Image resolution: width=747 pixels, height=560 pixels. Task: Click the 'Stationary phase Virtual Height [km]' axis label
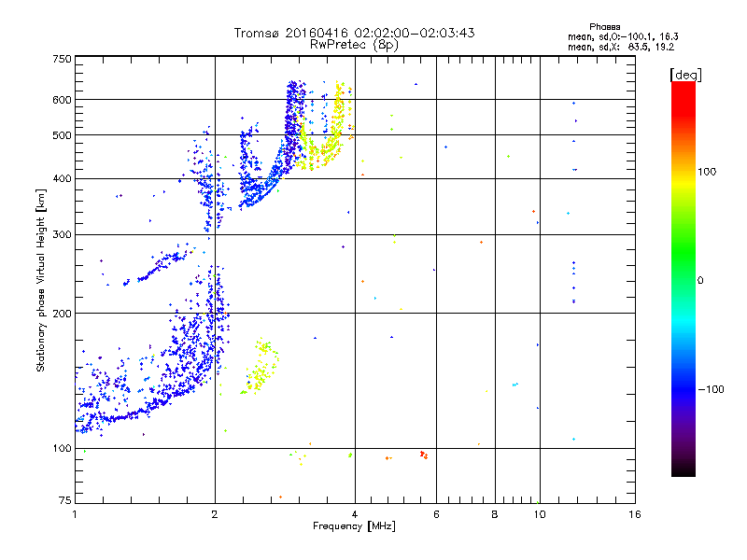[x=41, y=280]
